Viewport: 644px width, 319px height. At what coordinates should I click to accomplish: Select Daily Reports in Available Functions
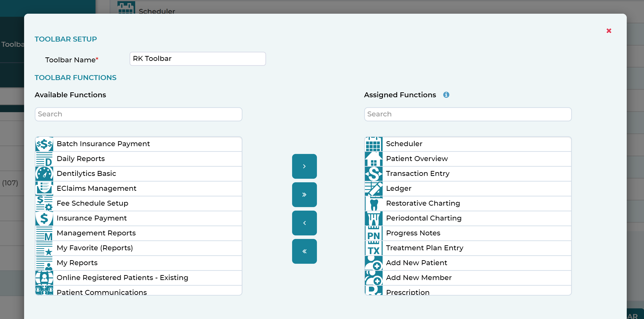138,159
